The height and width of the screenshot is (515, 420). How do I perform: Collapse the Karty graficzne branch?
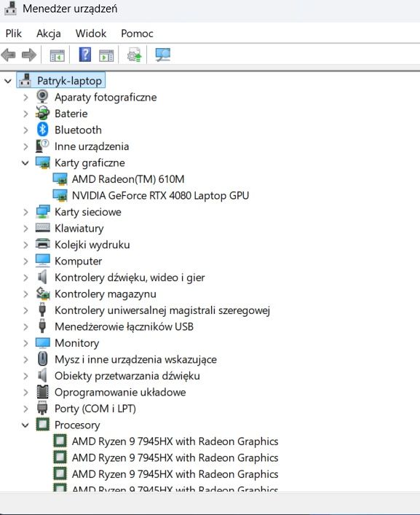click(25, 163)
